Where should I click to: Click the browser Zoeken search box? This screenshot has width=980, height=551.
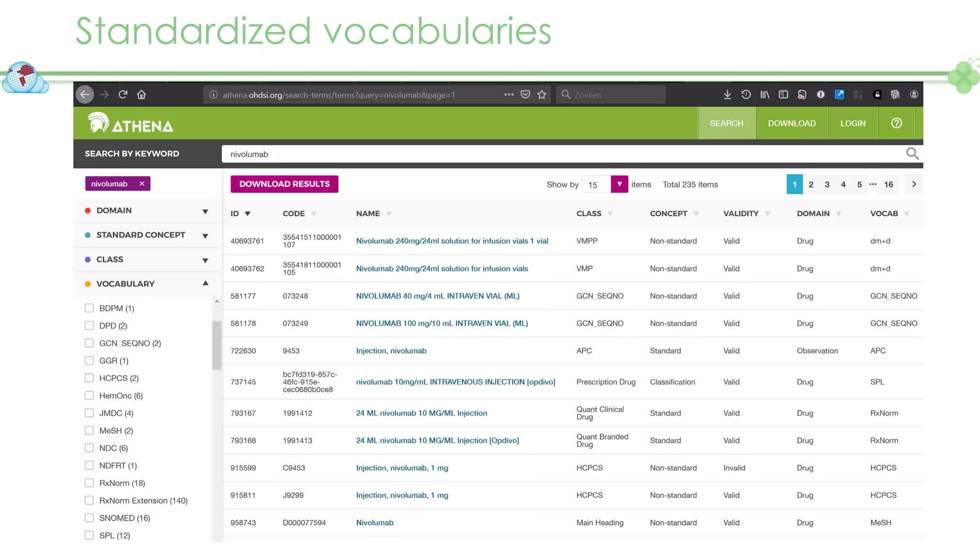tap(611, 95)
